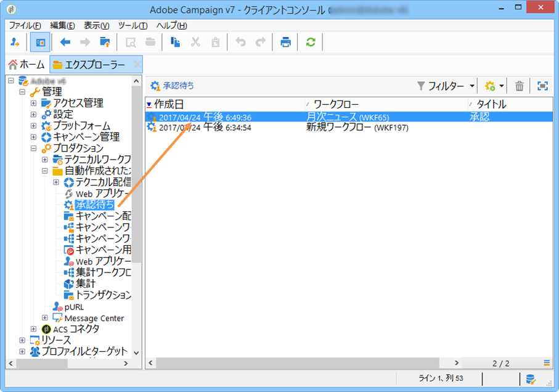Click the undo arrow icon
This screenshot has width=559, height=392.
240,42
